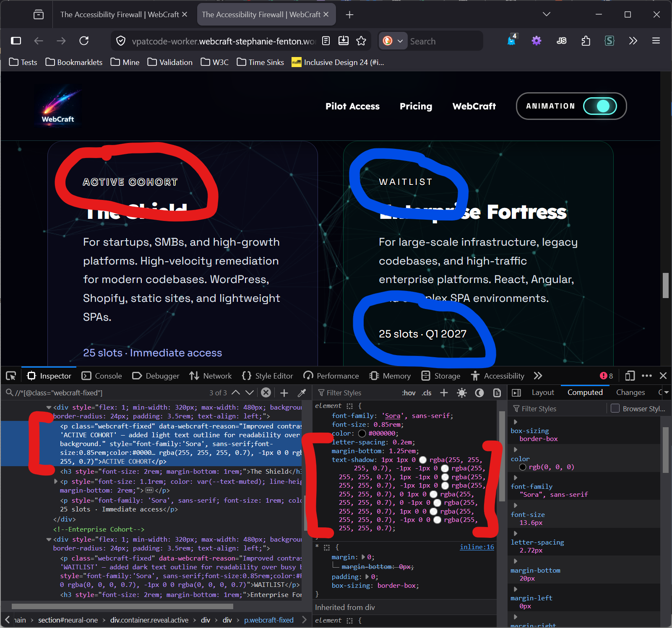
Task: Click the install/download icon in address bar
Action: [x=344, y=41]
